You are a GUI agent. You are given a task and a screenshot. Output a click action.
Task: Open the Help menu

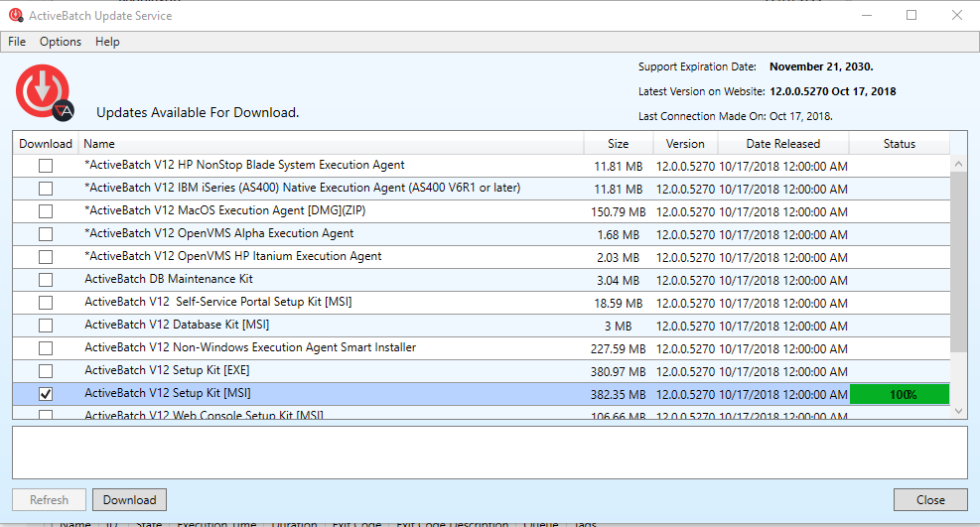pos(107,42)
